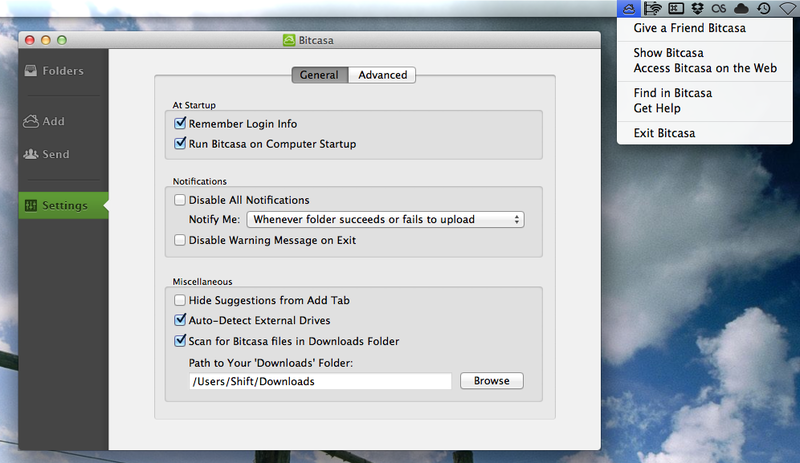This screenshot has height=463, width=800.
Task: Enable Hide Suggestions from Add Tab
Action: (180, 300)
